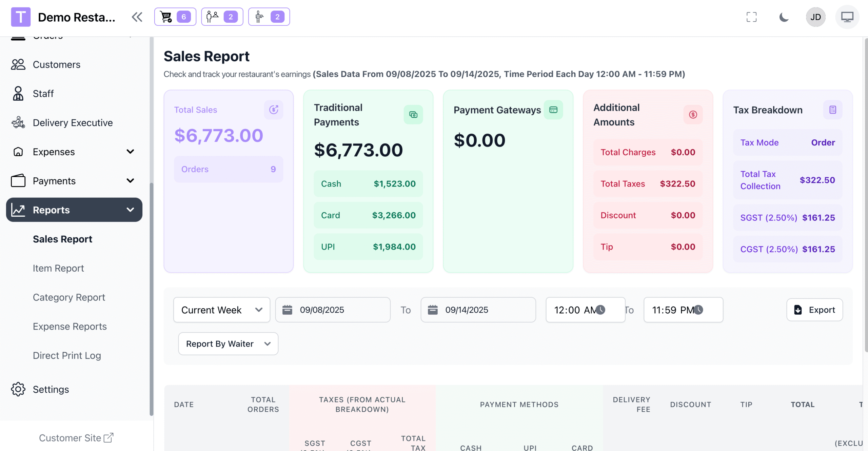Open the Report By Waiter dropdown
Screen dimensions: 868x451
click(x=228, y=344)
